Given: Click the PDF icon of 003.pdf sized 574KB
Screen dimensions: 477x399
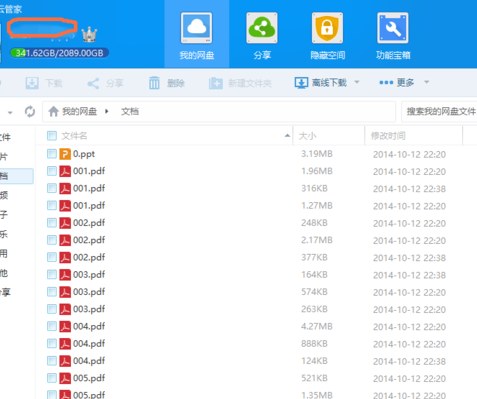Looking at the screenshot, I should click(x=65, y=292).
